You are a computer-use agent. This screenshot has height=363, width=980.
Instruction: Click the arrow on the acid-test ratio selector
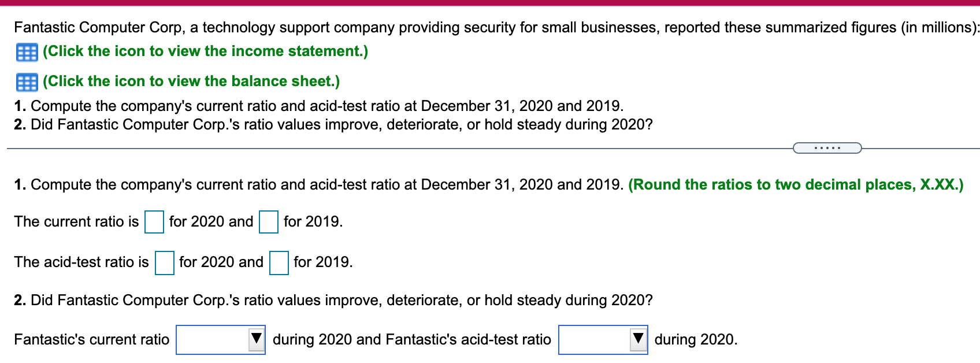tap(638, 340)
